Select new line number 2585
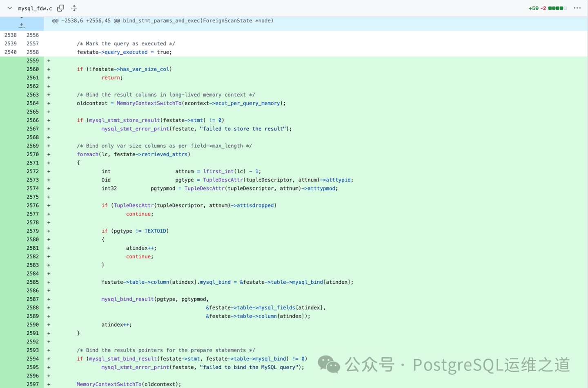The height and width of the screenshot is (388, 588). (33, 282)
